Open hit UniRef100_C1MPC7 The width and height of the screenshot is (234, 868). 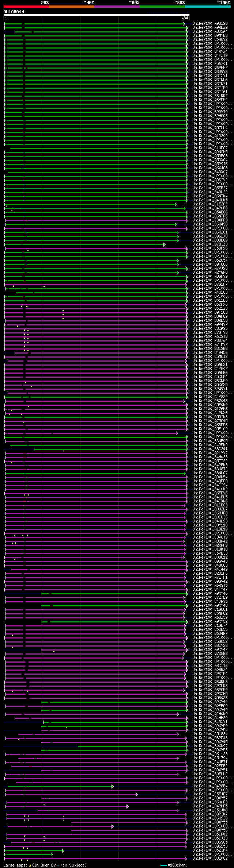[x=210, y=148]
